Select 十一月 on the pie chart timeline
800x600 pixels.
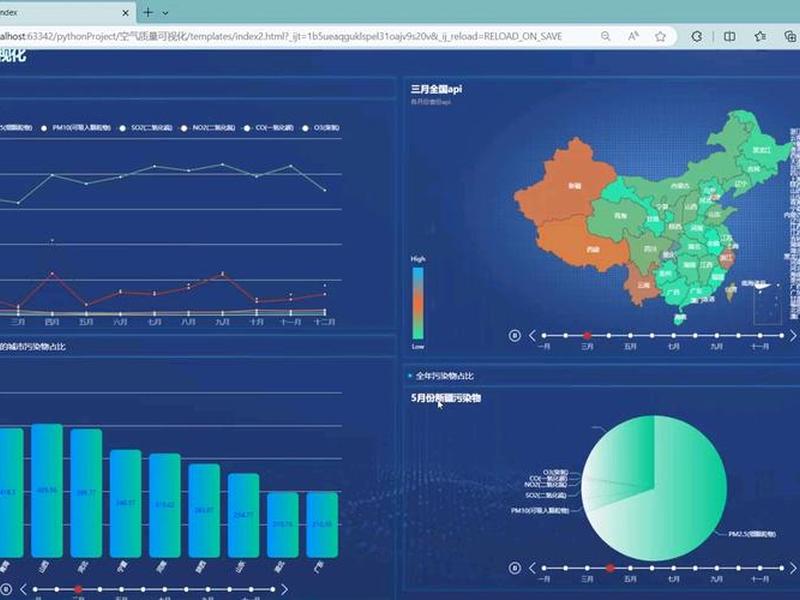[x=760, y=568]
